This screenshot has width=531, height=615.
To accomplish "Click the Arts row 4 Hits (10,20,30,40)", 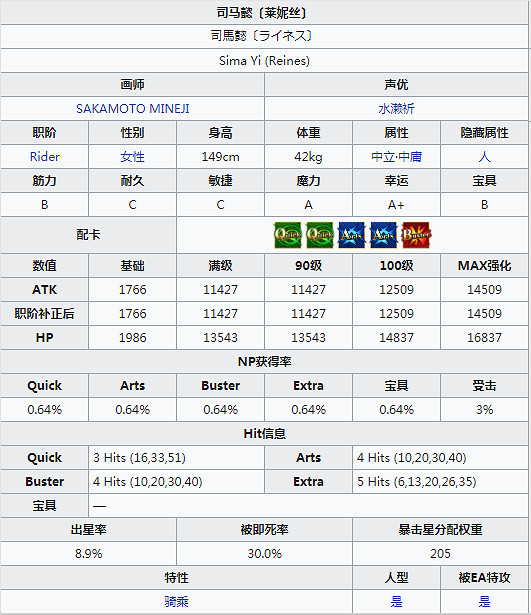I will point(411,458).
